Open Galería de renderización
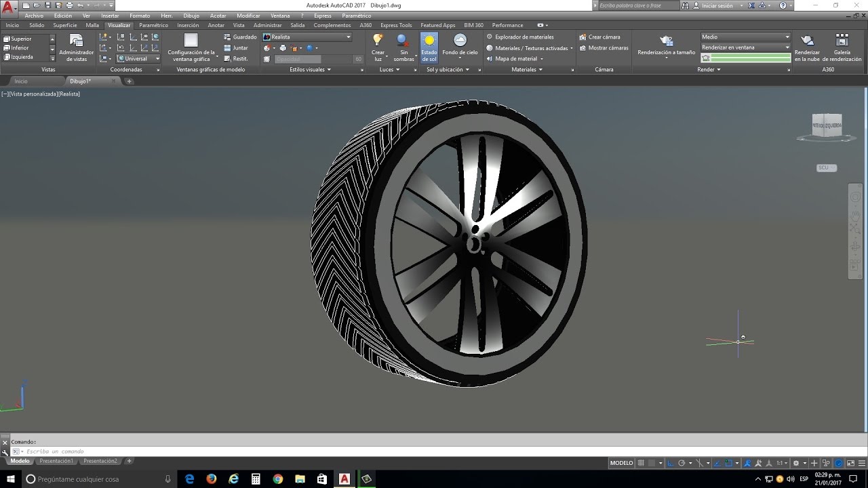 842,47
